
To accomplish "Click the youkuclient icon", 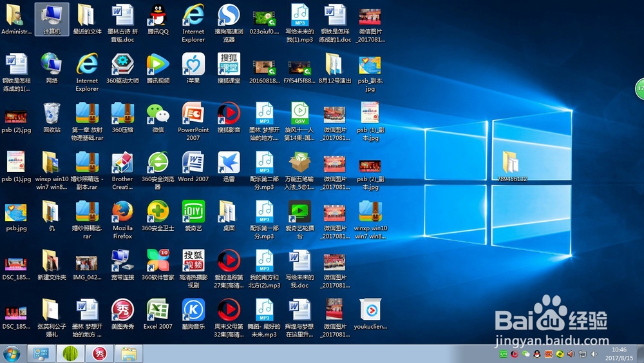I will click(x=370, y=314).
